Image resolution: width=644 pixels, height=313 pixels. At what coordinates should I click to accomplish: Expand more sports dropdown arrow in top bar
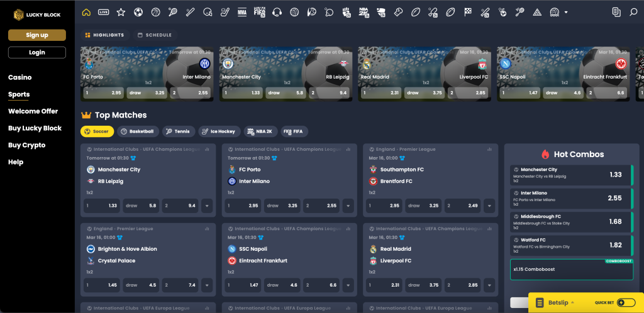[x=566, y=13]
